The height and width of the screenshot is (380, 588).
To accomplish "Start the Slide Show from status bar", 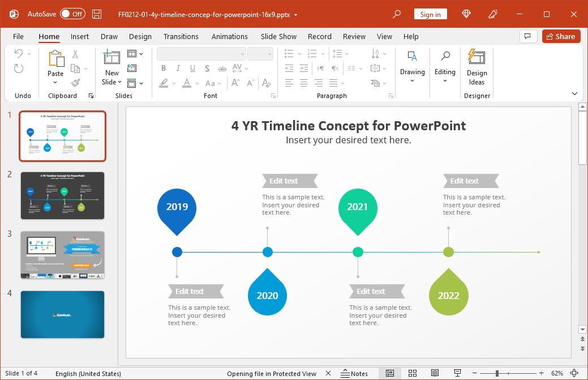I will tap(457, 373).
